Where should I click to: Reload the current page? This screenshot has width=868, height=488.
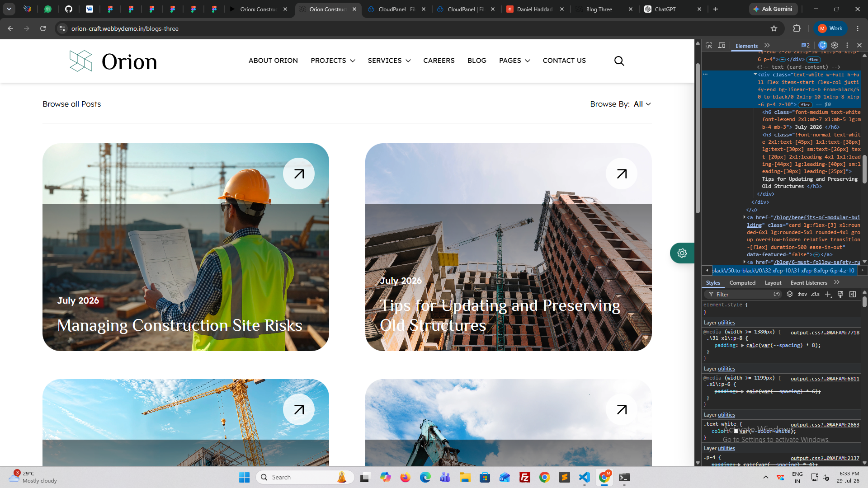pos(43,28)
